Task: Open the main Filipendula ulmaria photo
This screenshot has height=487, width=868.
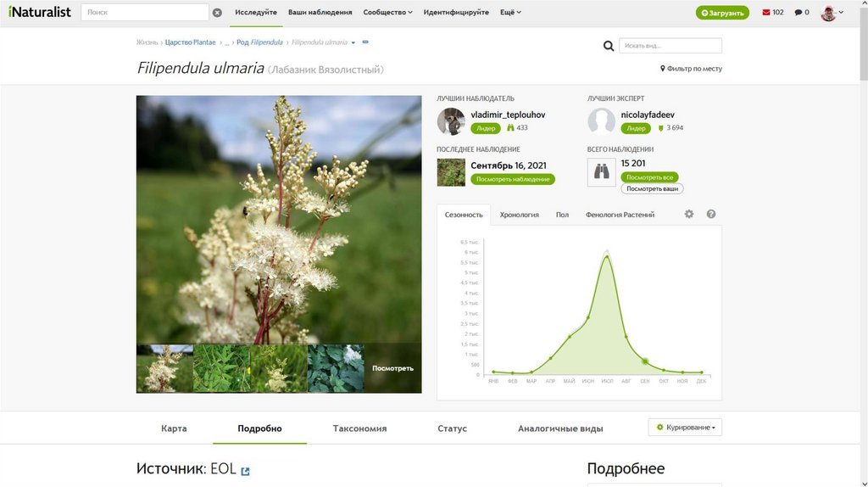Action: point(279,220)
